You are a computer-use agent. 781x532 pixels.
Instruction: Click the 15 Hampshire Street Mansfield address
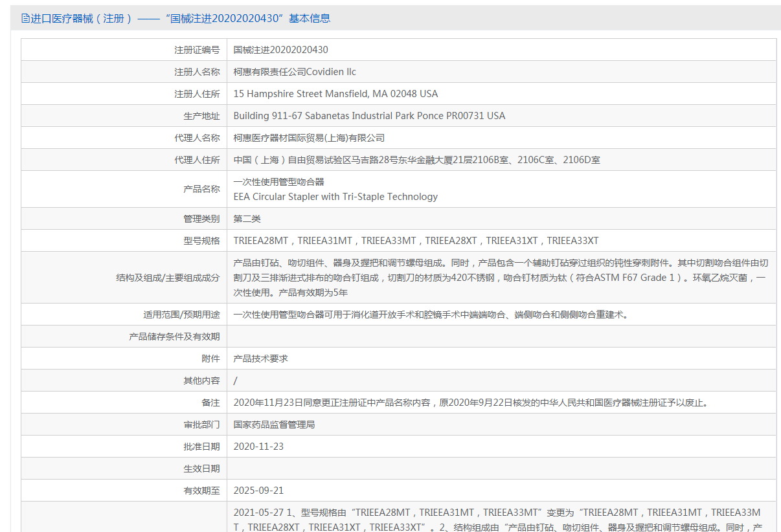pyautogui.click(x=335, y=94)
